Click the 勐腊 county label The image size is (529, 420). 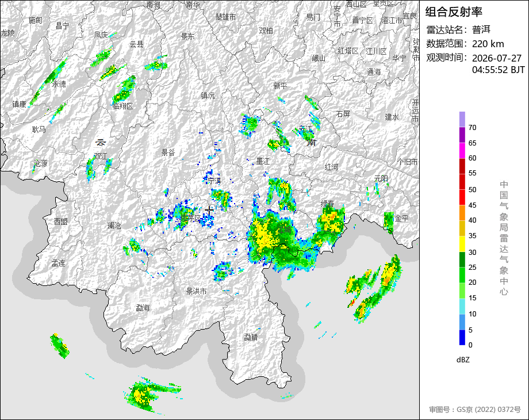251,337
